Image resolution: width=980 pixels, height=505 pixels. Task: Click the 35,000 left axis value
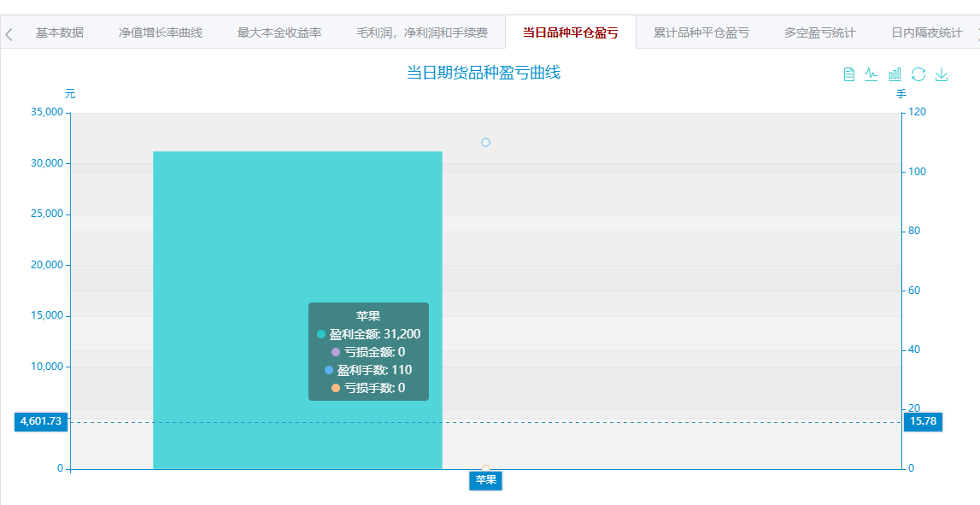47,113
